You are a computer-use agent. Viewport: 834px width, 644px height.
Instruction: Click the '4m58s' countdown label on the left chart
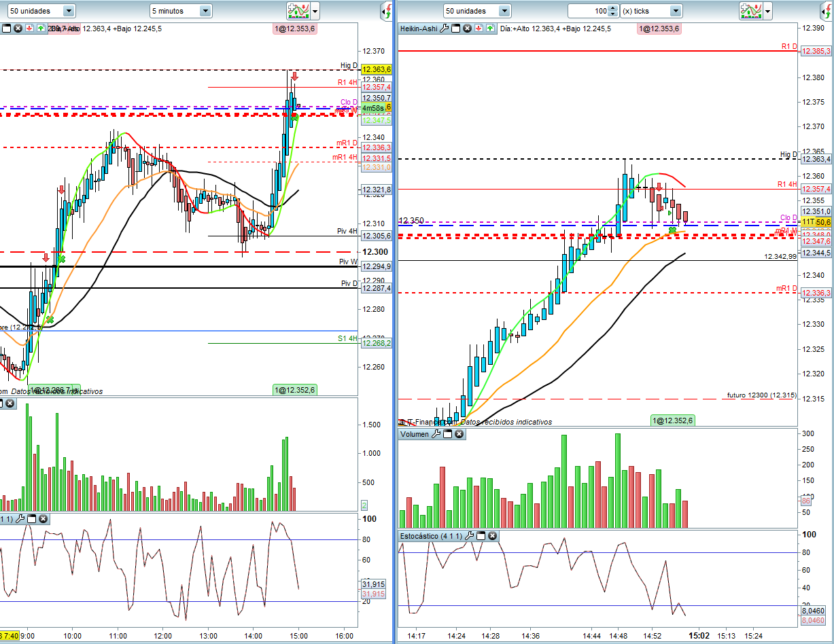[372, 108]
